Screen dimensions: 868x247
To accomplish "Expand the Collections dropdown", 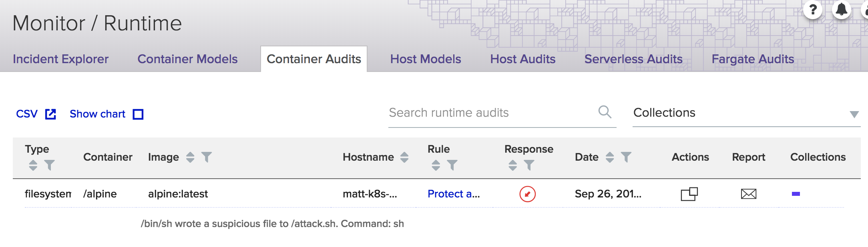I will point(854,114).
